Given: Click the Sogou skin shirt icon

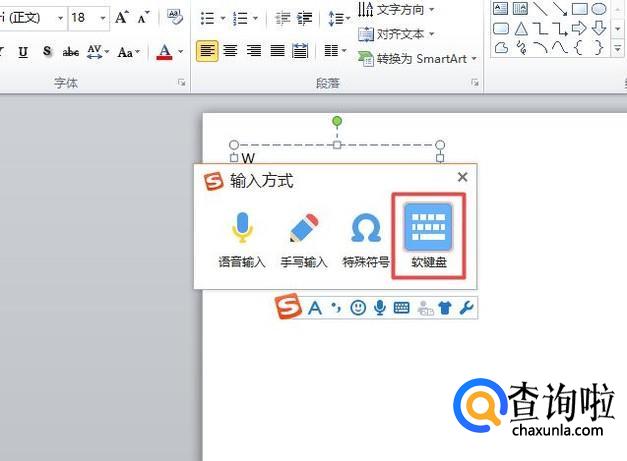Looking at the screenshot, I should tap(445, 308).
